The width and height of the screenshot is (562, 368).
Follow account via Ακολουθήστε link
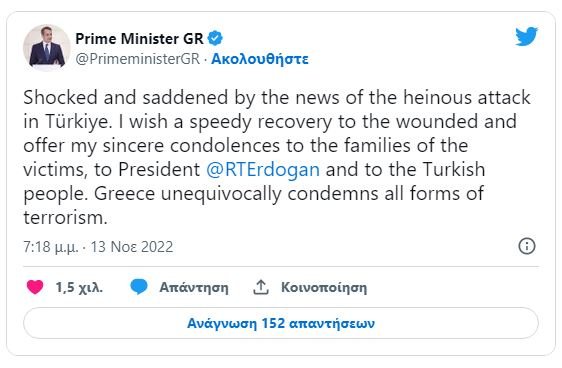coord(259,59)
